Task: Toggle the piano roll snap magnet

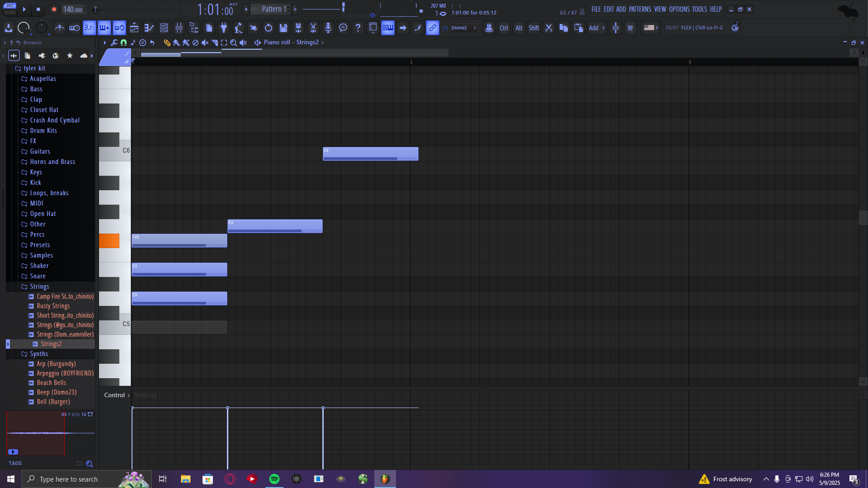Action: point(123,42)
